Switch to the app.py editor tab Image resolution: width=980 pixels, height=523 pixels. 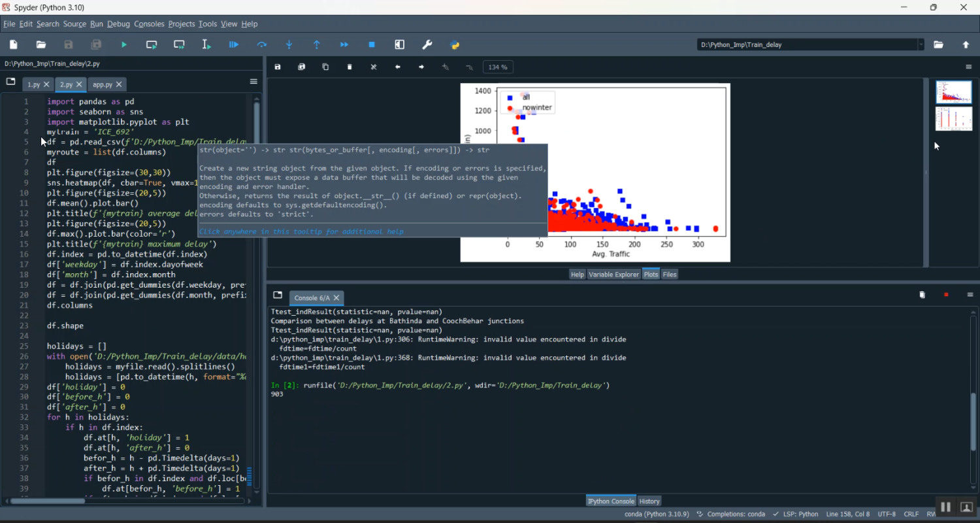[102, 85]
